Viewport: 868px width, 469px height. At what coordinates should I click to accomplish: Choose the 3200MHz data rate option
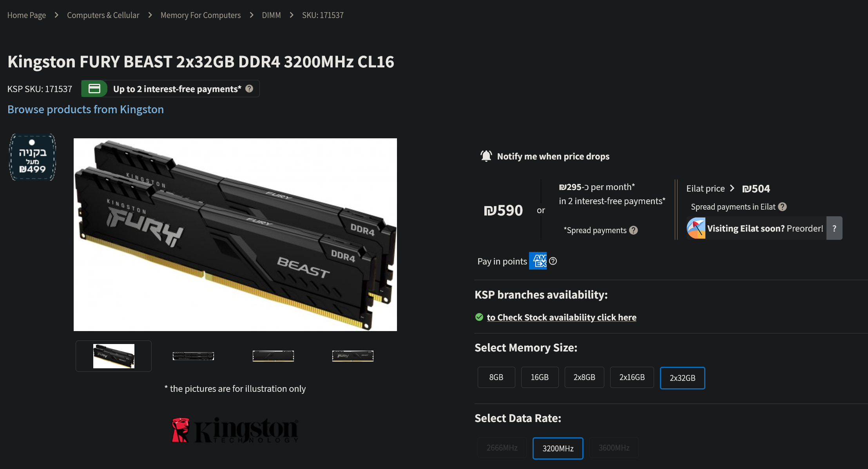(x=558, y=448)
